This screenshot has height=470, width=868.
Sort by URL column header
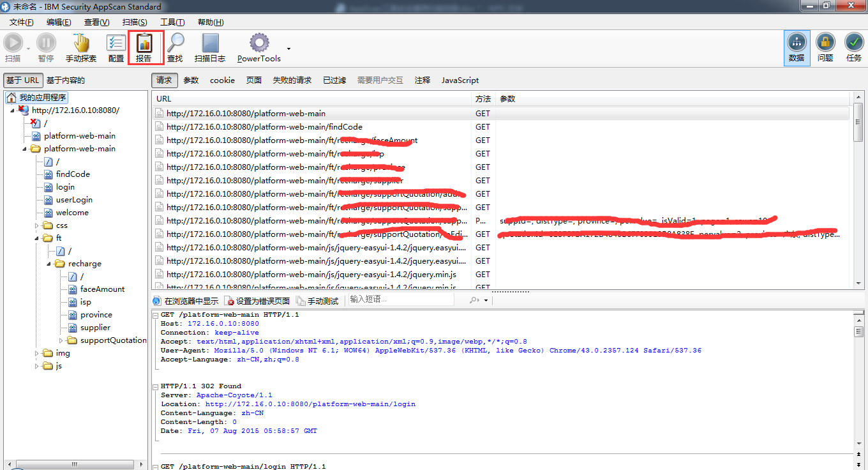click(311, 99)
